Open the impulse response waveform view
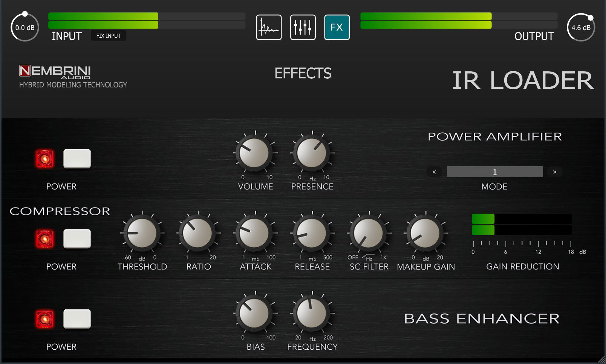 click(x=269, y=28)
